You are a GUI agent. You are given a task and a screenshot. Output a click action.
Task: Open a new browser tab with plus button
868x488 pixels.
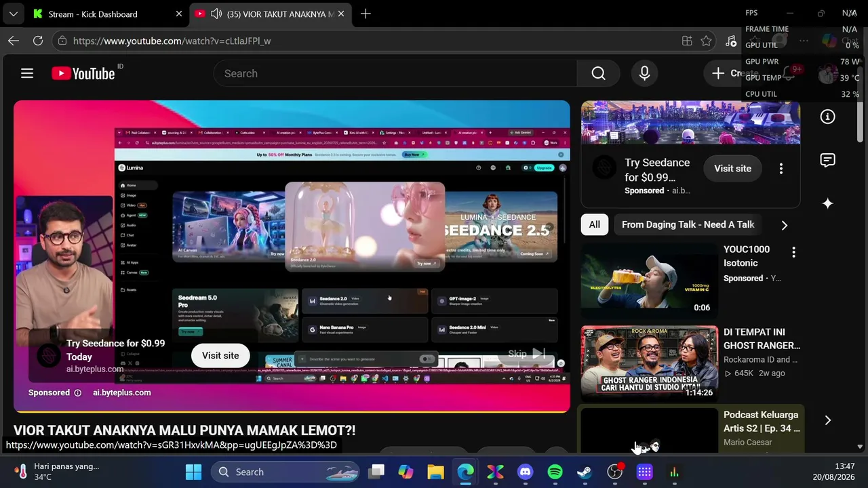coord(366,14)
